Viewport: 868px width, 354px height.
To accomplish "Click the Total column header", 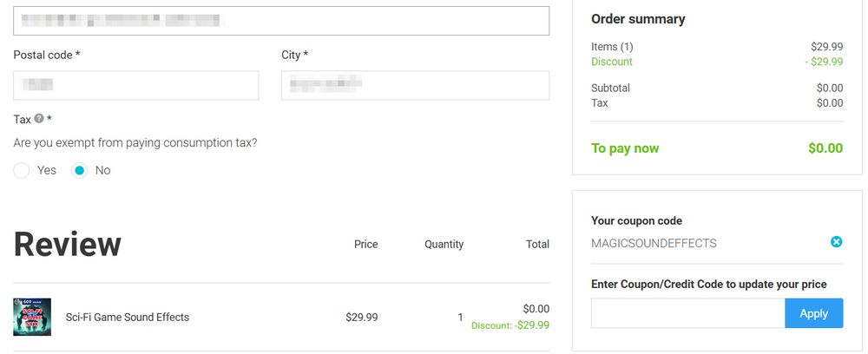I will [537, 245].
